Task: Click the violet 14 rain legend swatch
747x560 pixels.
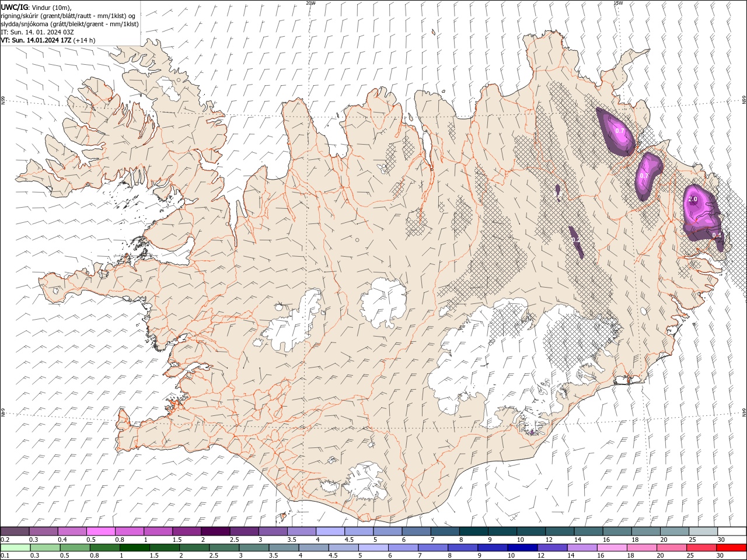Action: pos(581,548)
